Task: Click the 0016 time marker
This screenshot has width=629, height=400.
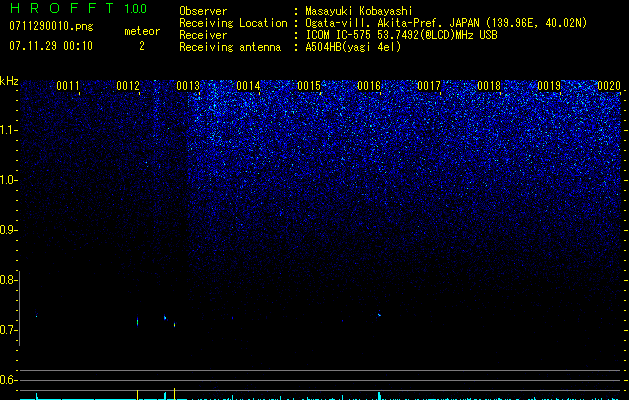Action: click(369, 86)
